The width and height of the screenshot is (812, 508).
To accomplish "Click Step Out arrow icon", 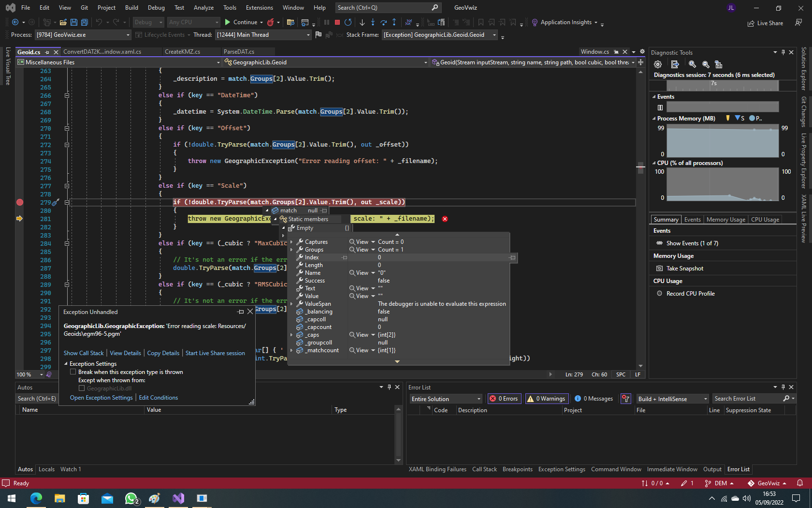I will [394, 22].
